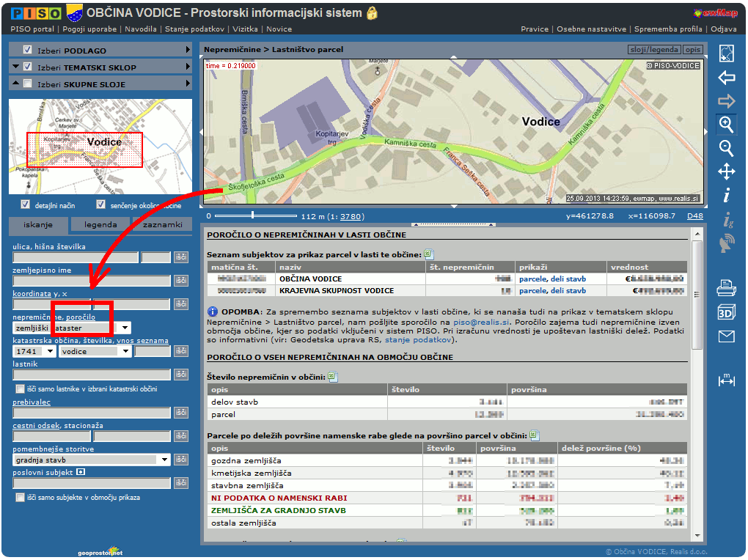Open the print map tool
Screen dimensions: 748x560
(x=726, y=287)
